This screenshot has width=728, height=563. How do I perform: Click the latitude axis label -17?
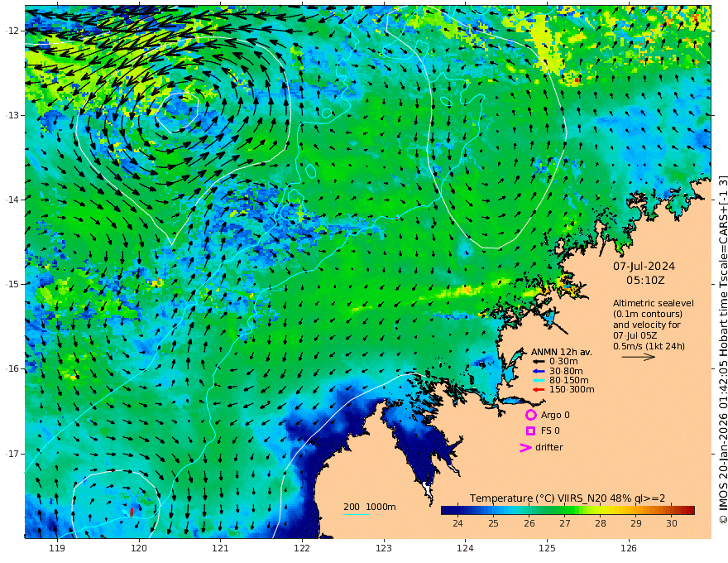point(12,454)
